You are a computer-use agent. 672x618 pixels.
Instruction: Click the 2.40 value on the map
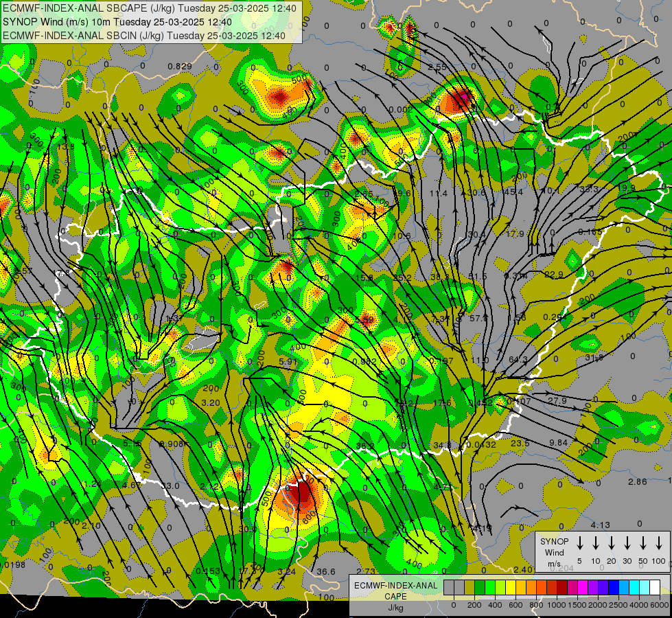[522, 569]
